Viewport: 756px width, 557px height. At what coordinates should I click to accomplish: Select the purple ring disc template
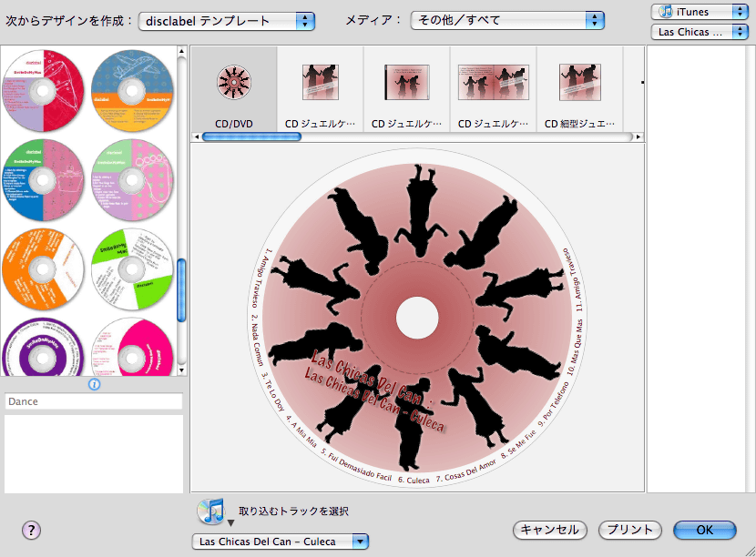click(43, 347)
